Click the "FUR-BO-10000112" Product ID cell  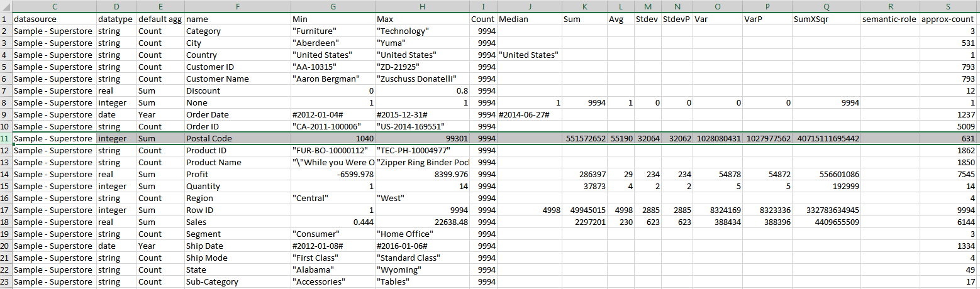333,150
